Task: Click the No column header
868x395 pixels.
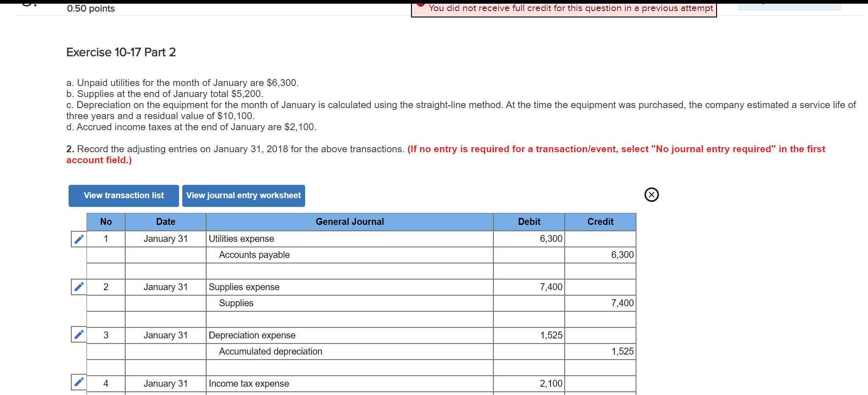Action: click(106, 222)
